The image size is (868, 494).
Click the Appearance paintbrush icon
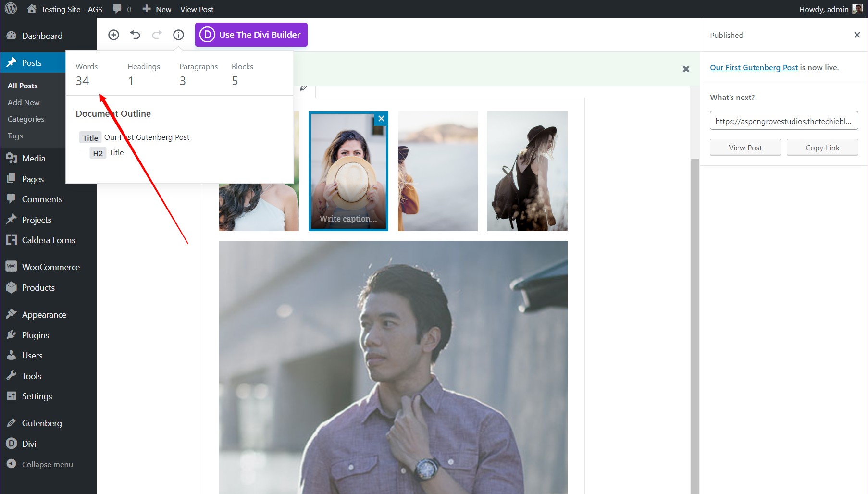tap(11, 314)
